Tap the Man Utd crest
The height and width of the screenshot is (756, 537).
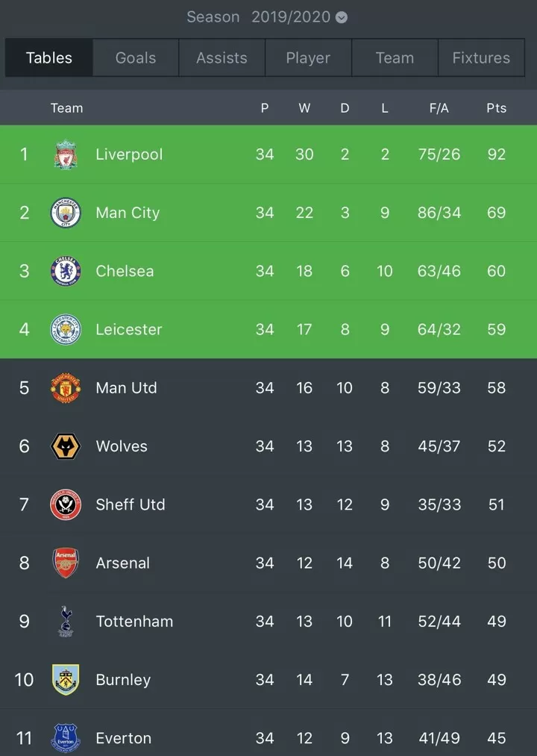coord(66,387)
